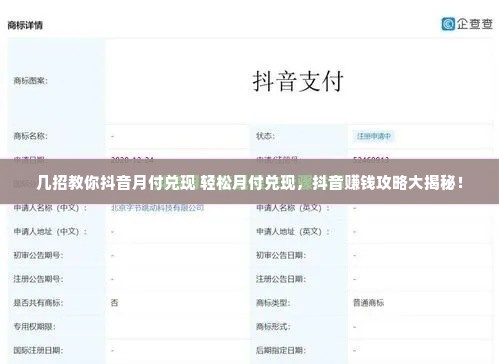Screen dimensions: 499x364
Task: Click the 企查查 logo icon
Action: coord(448,24)
